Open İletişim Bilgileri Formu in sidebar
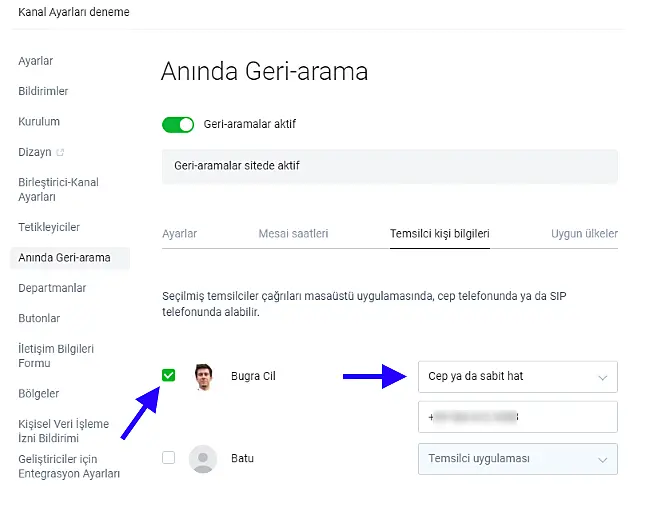 tap(56, 356)
